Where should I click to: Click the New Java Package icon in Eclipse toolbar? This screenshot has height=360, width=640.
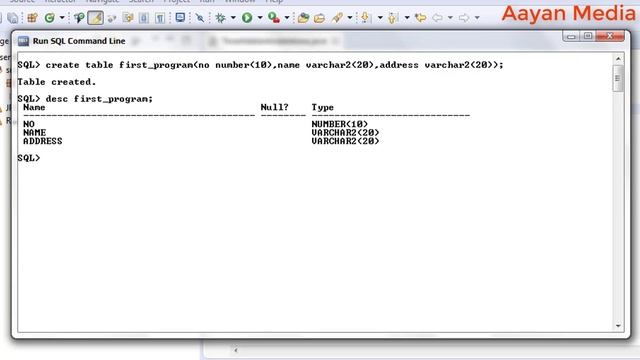(32, 18)
